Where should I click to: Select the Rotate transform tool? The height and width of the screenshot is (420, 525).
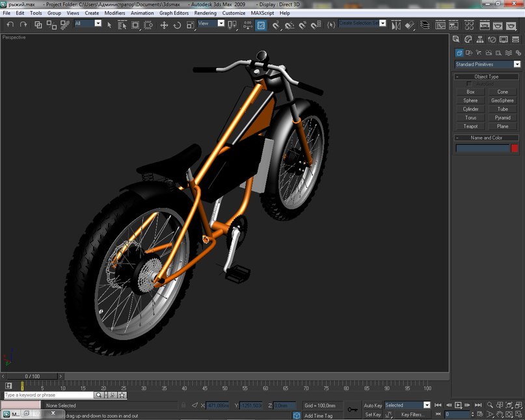pyautogui.click(x=177, y=25)
